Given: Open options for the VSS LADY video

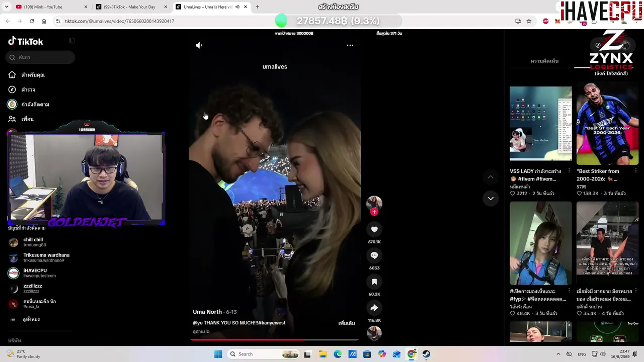Looking at the screenshot, I should coord(569,171).
